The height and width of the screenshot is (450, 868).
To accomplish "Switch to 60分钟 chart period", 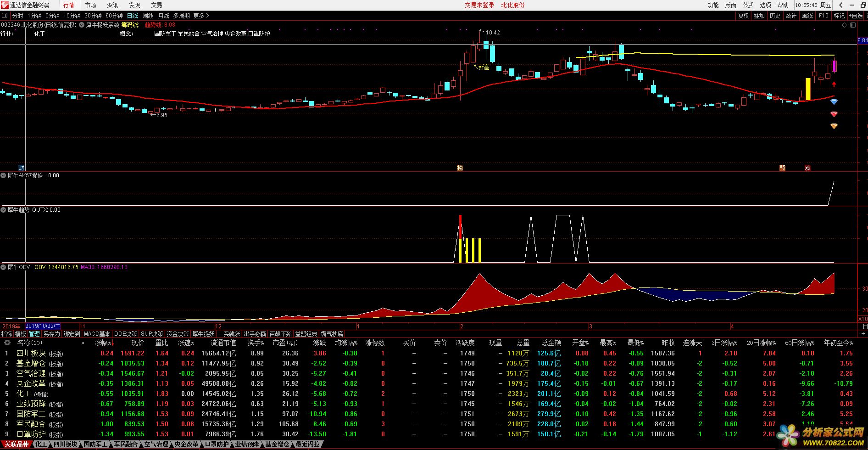I will [x=114, y=16].
